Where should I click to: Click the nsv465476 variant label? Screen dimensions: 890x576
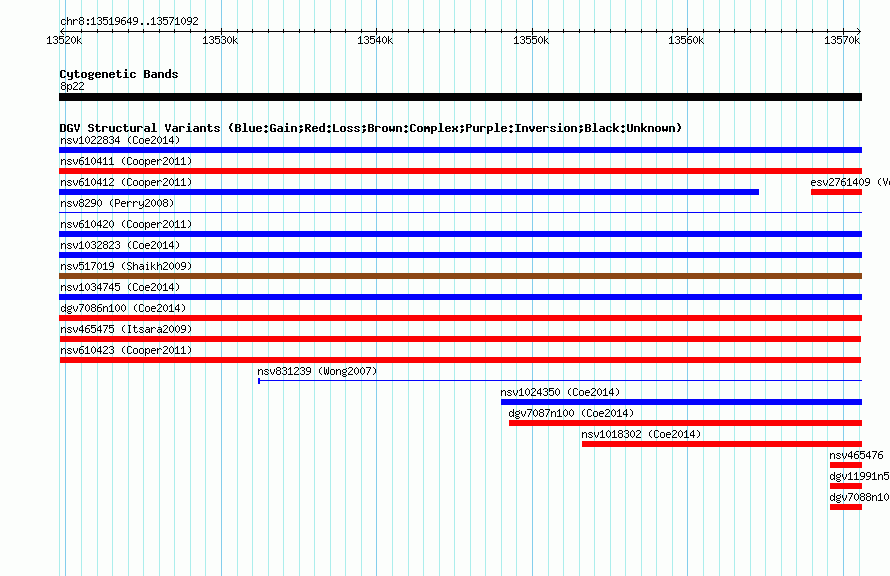point(856,455)
